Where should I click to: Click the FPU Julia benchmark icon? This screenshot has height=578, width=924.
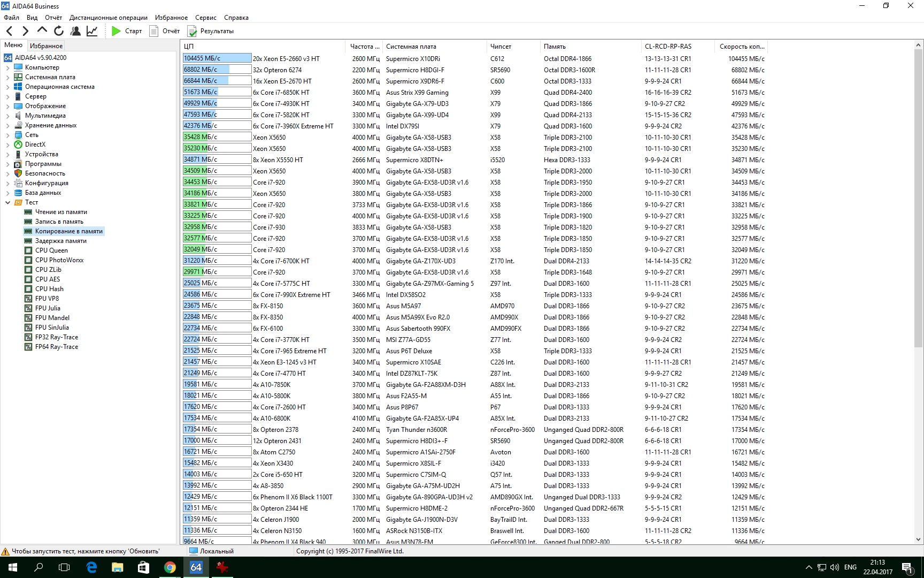28,308
